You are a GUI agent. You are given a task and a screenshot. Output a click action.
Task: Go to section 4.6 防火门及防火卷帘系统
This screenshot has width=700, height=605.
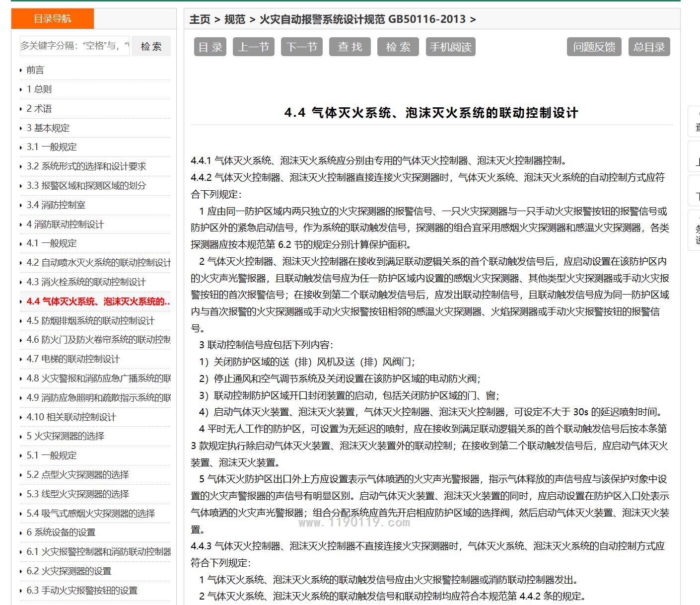coord(98,340)
